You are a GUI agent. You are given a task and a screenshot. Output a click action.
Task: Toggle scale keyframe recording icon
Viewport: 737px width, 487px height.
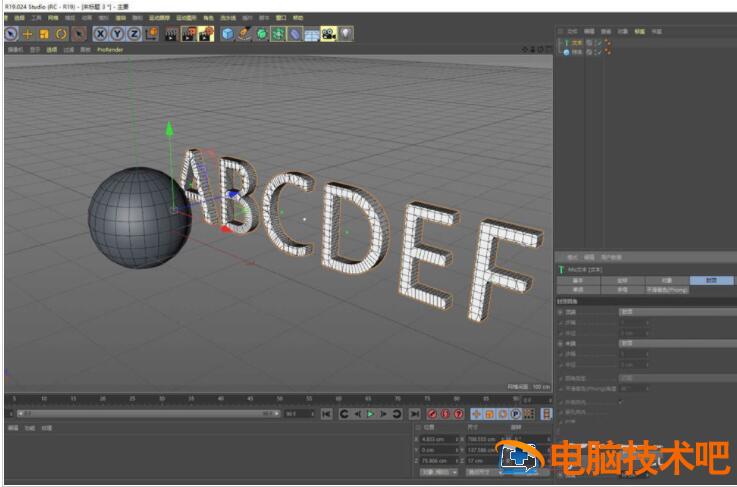click(x=489, y=414)
